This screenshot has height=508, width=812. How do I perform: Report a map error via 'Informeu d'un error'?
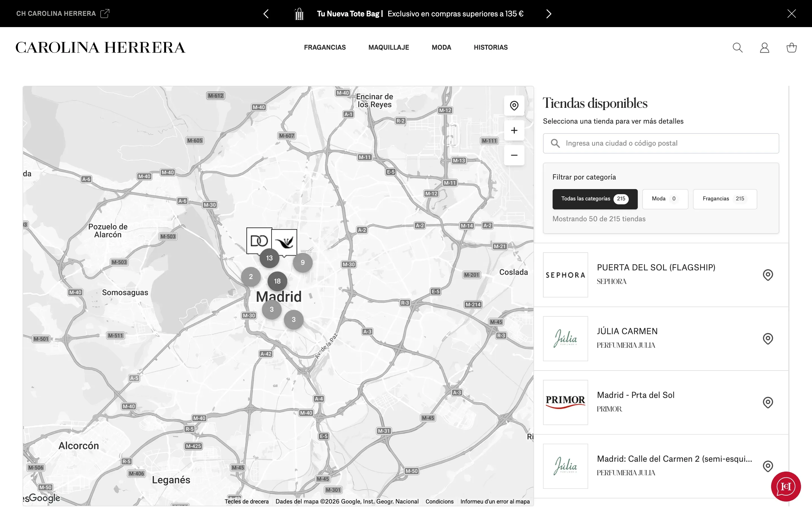[495, 502]
